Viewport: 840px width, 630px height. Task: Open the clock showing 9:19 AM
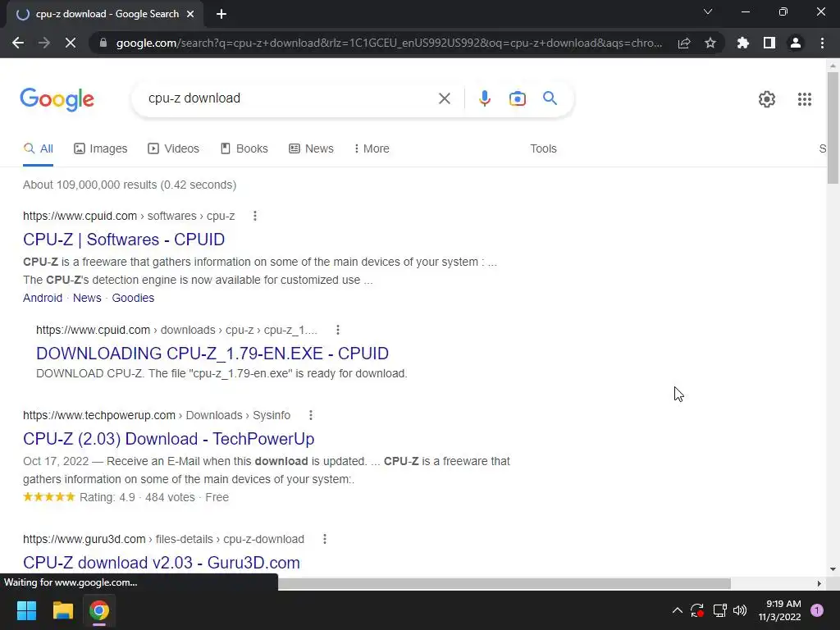click(x=779, y=610)
